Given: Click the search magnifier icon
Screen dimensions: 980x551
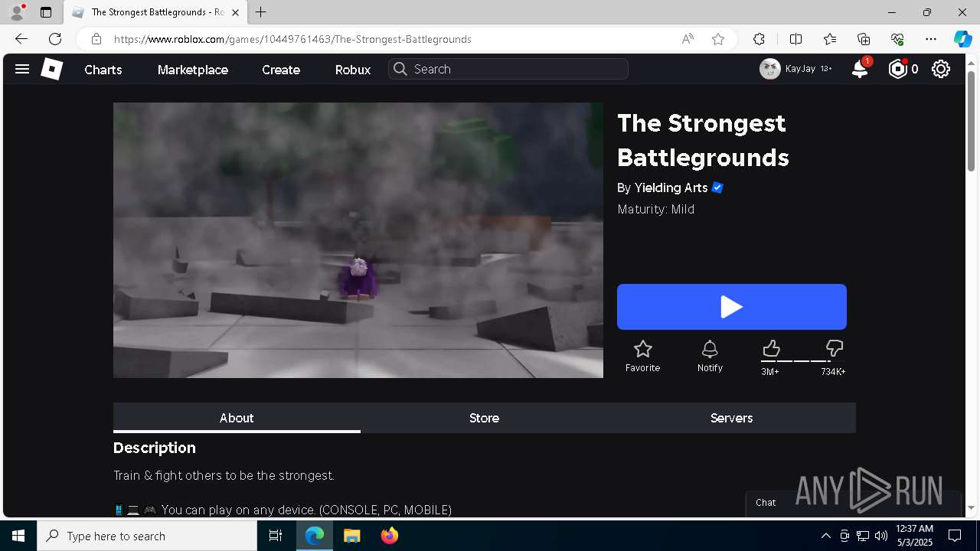Looking at the screenshot, I should (400, 69).
